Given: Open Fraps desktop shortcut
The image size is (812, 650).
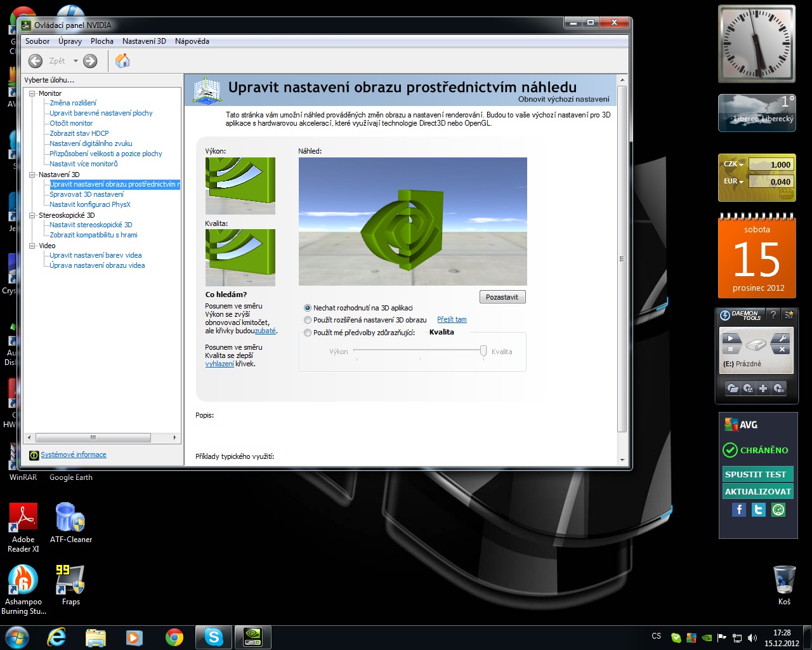Looking at the screenshot, I should (70, 585).
